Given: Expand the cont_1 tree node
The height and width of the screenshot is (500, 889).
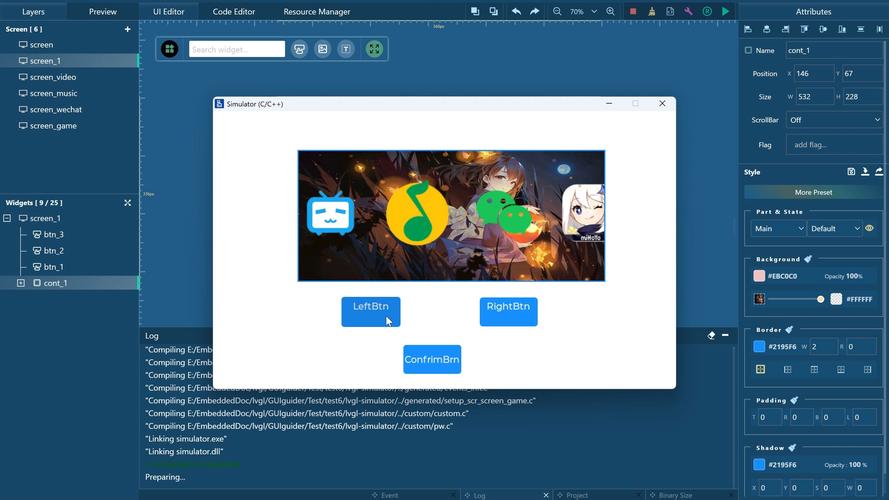Looking at the screenshot, I should pyautogui.click(x=21, y=283).
